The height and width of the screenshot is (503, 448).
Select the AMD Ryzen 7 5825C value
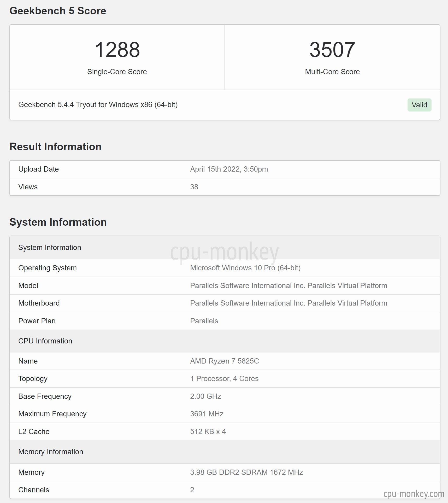(x=225, y=361)
